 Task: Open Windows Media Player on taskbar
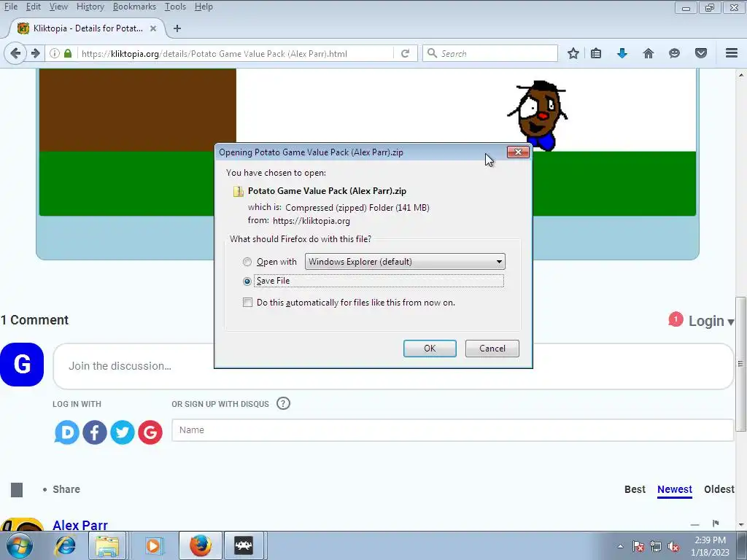153,545
